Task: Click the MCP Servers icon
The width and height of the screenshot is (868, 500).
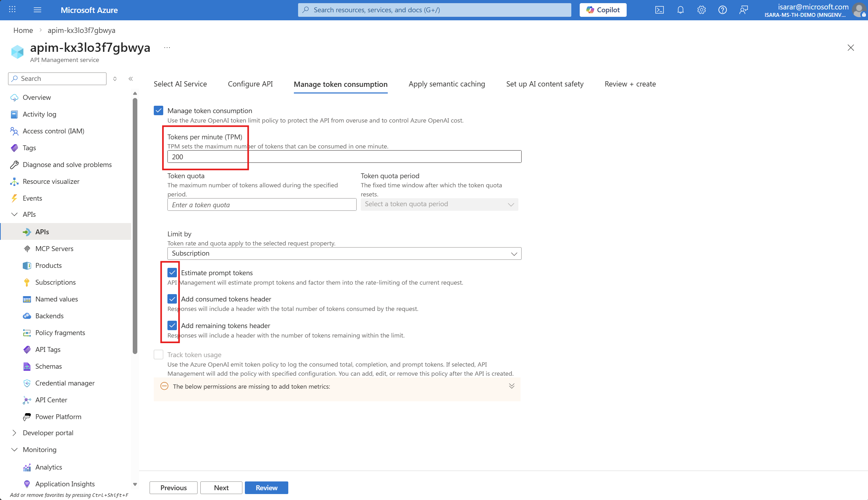Action: tap(27, 249)
